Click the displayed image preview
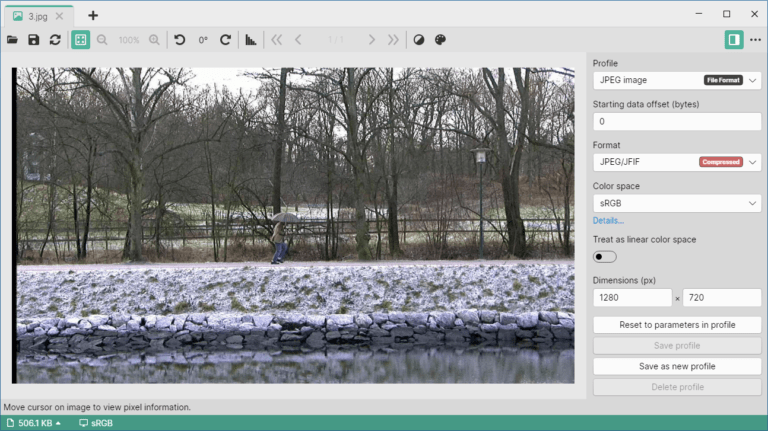 tap(293, 225)
